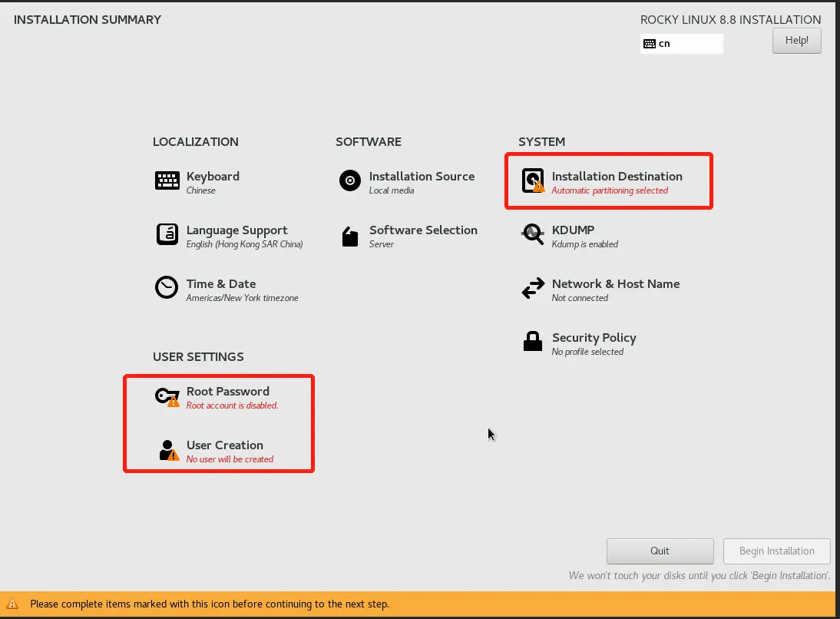Image resolution: width=840 pixels, height=619 pixels.
Task: Click the Security Policy lock icon
Action: 533,342
